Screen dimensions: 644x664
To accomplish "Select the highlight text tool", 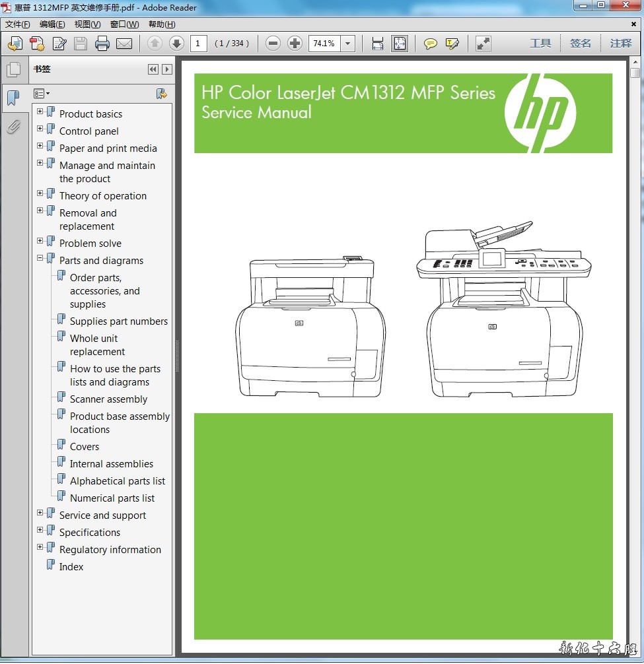I will coord(452,44).
